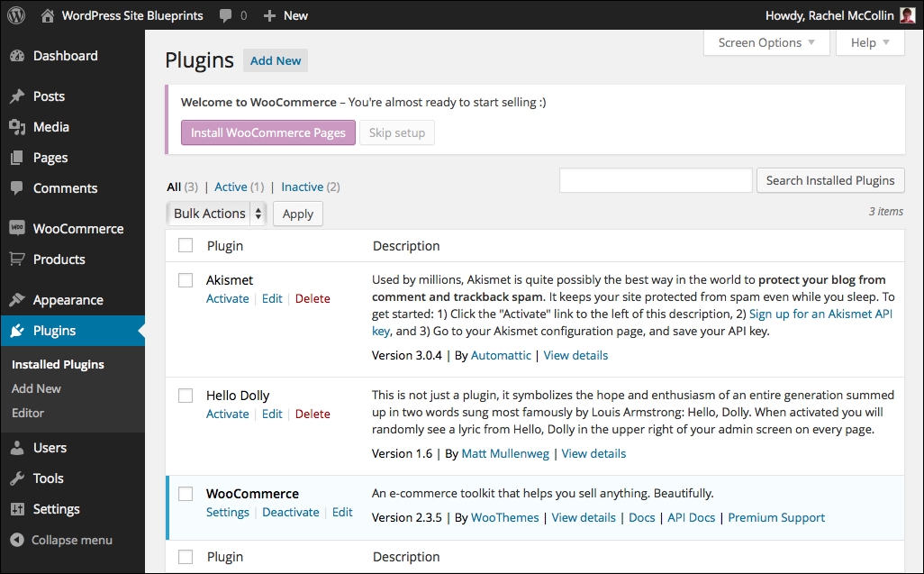Click the Tools wrench icon

(x=17, y=478)
